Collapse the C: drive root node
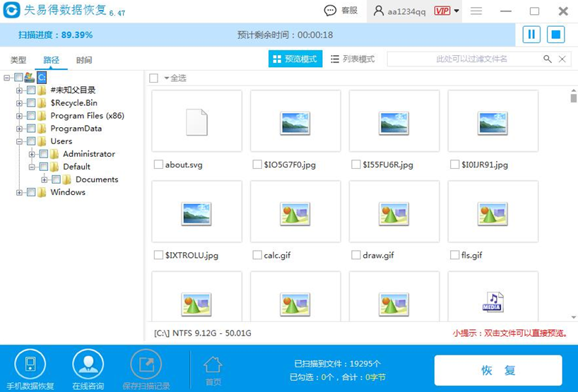This screenshot has width=578, height=392. coord(6,78)
